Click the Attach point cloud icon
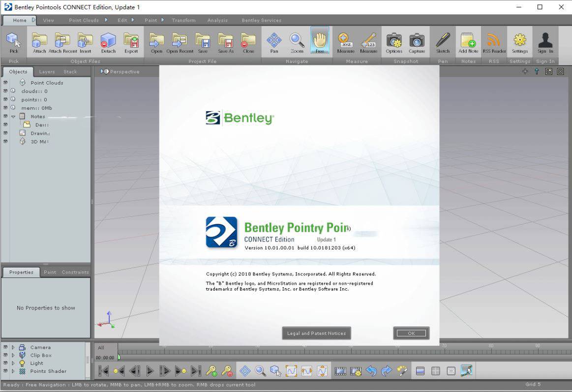 pos(39,41)
